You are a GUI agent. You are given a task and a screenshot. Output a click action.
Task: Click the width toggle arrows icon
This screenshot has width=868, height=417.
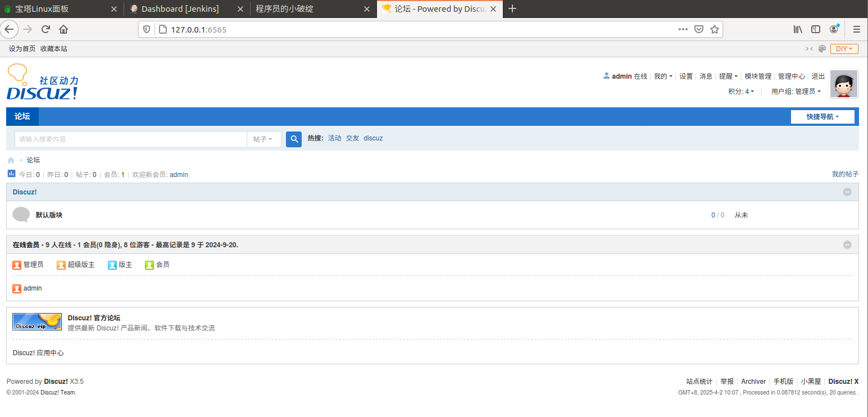tap(810, 49)
